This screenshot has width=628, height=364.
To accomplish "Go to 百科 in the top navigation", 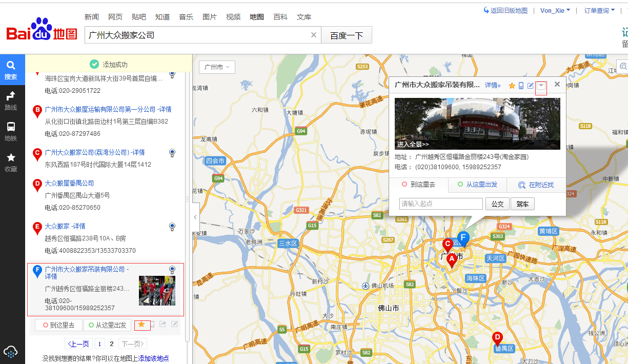I will (x=280, y=17).
